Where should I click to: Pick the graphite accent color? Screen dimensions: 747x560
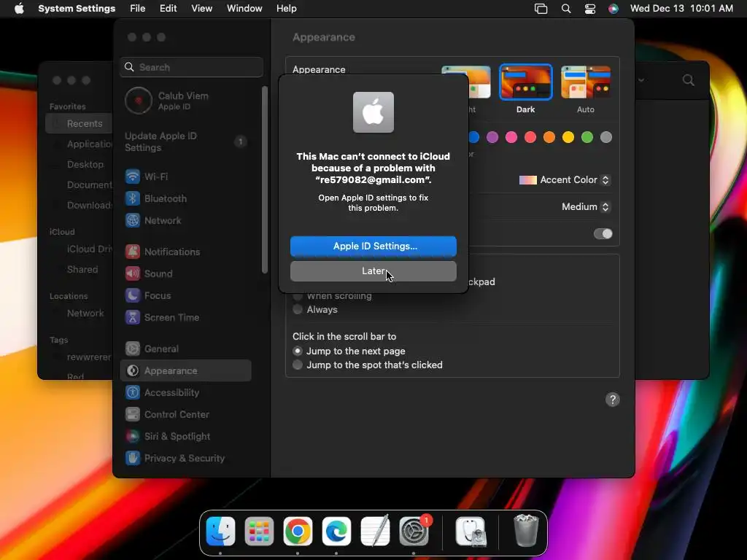[606, 138]
